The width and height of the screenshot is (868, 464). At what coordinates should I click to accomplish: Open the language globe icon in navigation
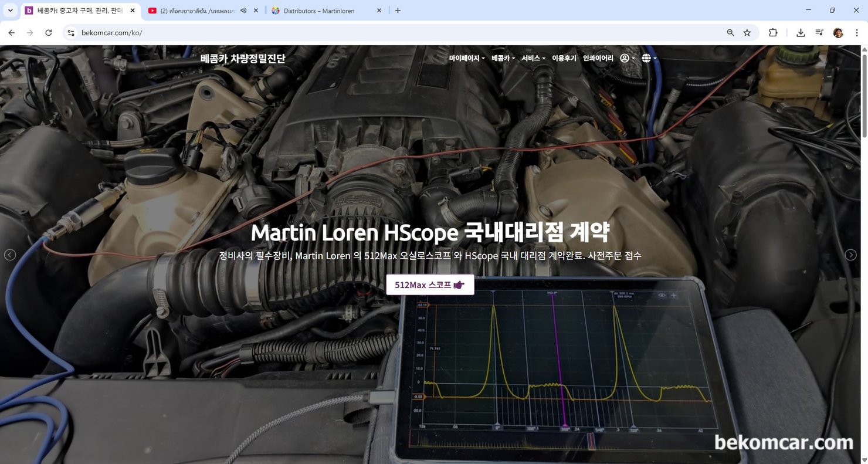click(x=645, y=58)
